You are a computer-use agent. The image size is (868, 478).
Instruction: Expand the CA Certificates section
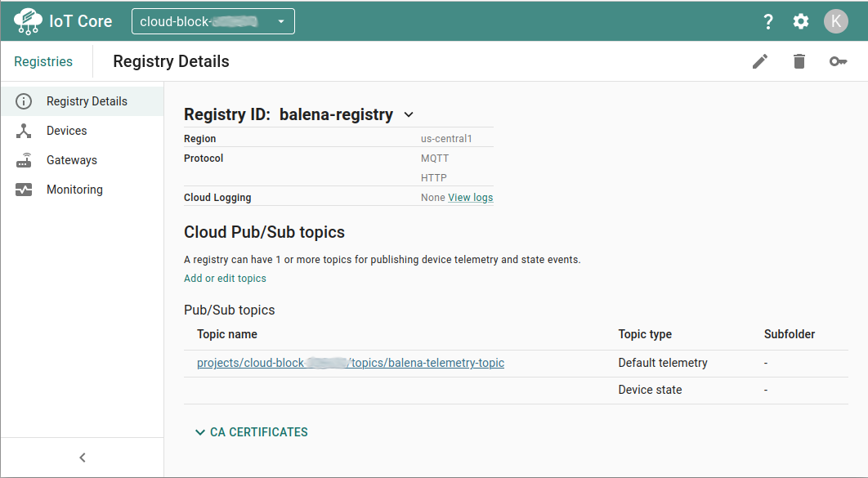[251, 432]
